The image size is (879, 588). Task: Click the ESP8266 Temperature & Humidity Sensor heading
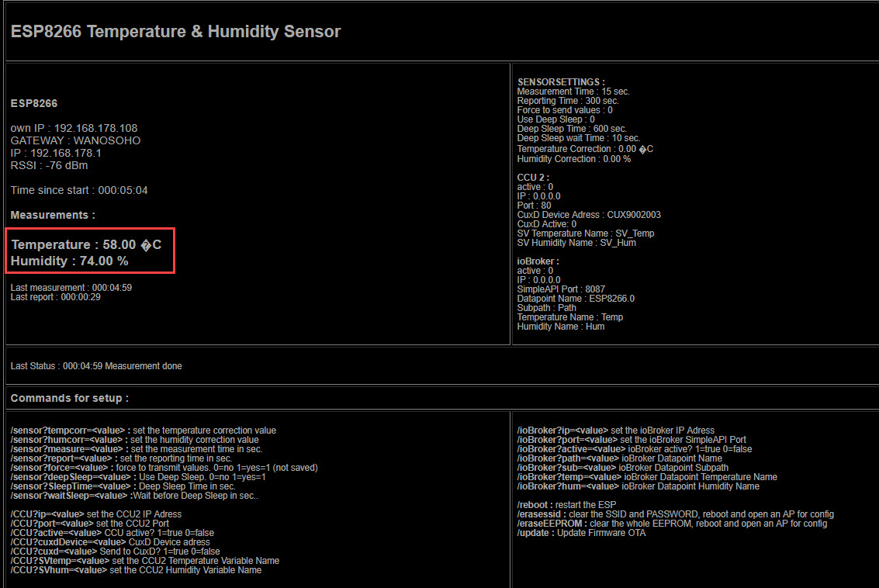(x=175, y=31)
